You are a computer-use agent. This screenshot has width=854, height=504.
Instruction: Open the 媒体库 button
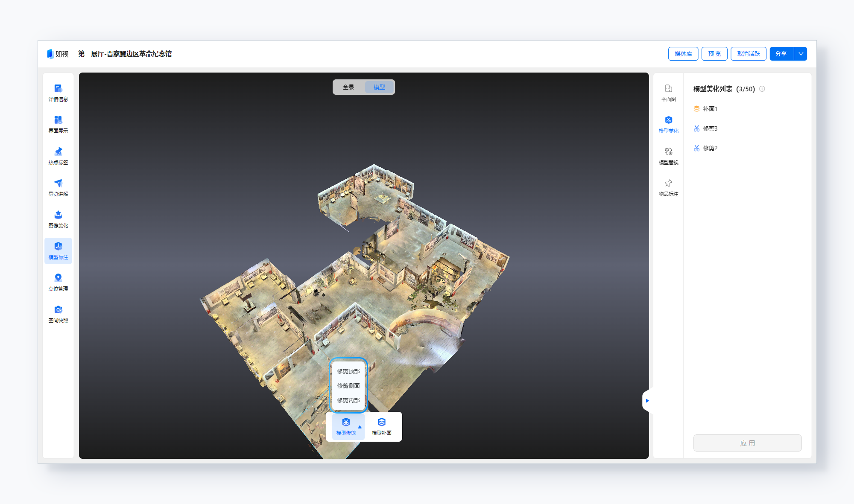683,54
